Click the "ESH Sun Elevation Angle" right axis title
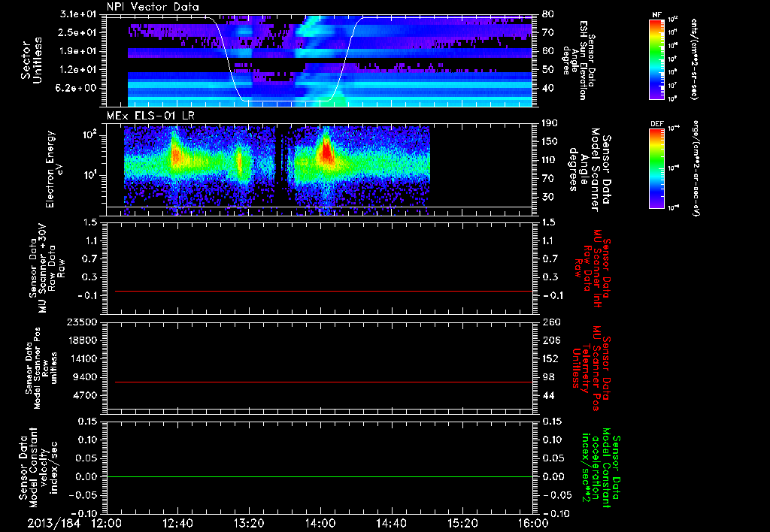This screenshot has width=770, height=532. pyautogui.click(x=578, y=60)
